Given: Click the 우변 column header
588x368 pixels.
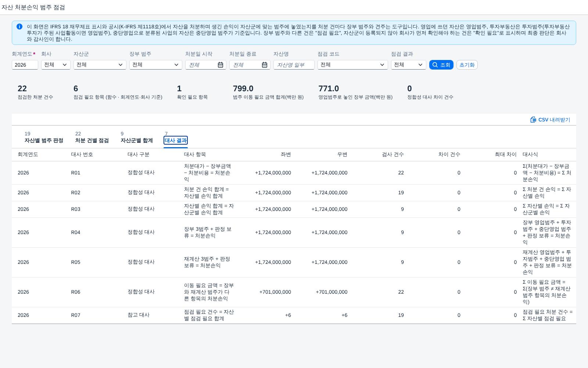Looking at the screenshot, I should (x=342, y=154).
